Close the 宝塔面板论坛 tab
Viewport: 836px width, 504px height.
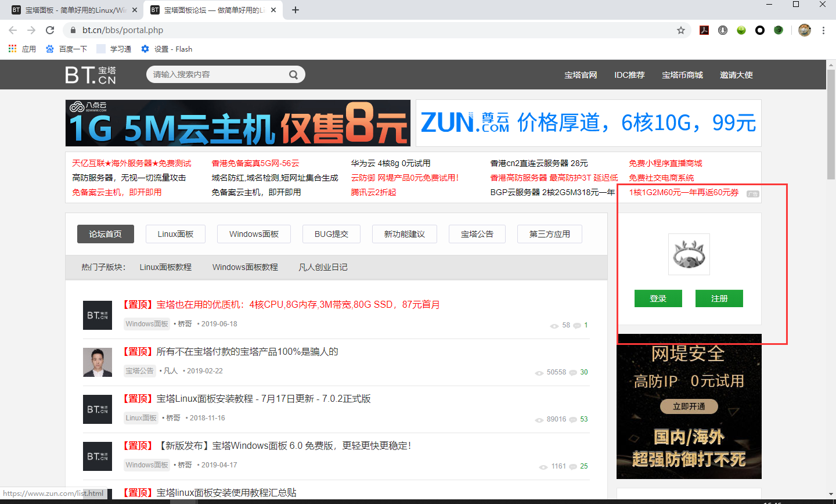coord(274,10)
